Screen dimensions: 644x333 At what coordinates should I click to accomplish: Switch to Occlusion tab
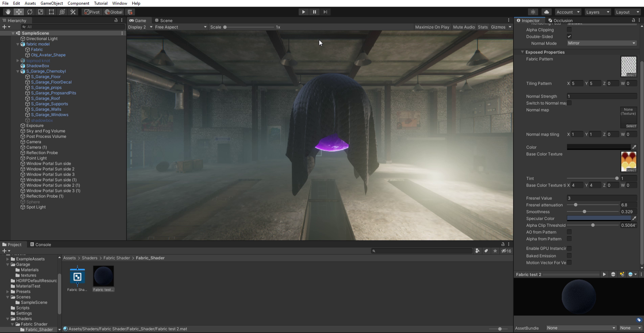coord(560,20)
